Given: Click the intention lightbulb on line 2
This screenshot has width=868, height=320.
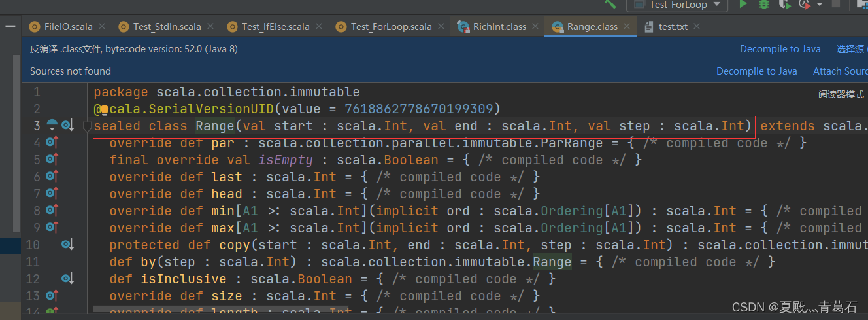Looking at the screenshot, I should coord(103,109).
